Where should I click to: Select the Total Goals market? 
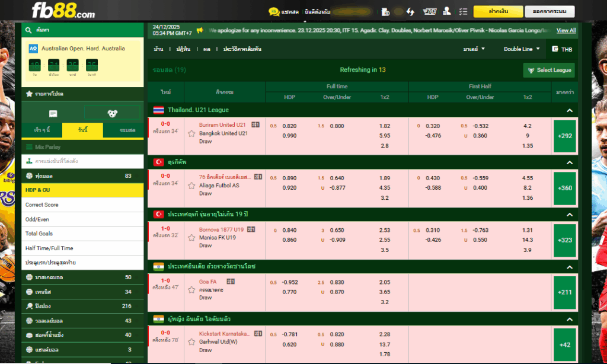82,234
